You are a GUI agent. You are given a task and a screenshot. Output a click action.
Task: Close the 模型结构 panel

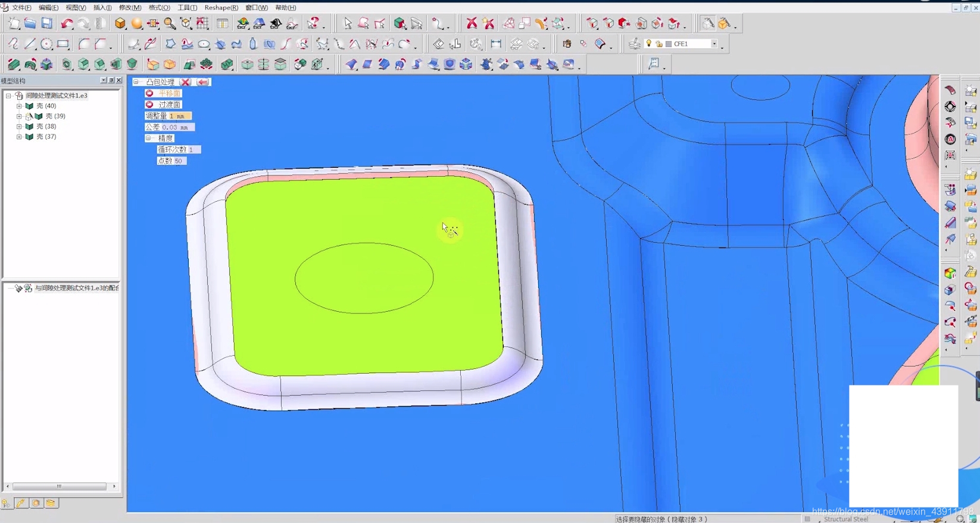[118, 80]
